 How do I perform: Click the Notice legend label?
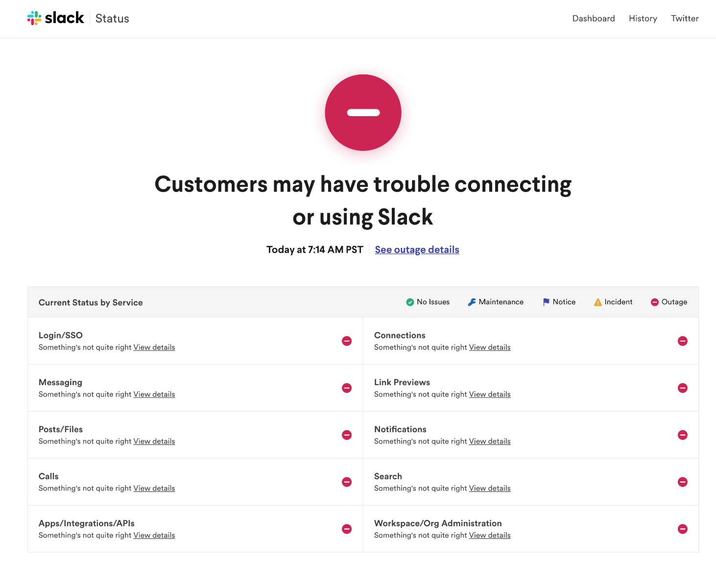click(564, 302)
